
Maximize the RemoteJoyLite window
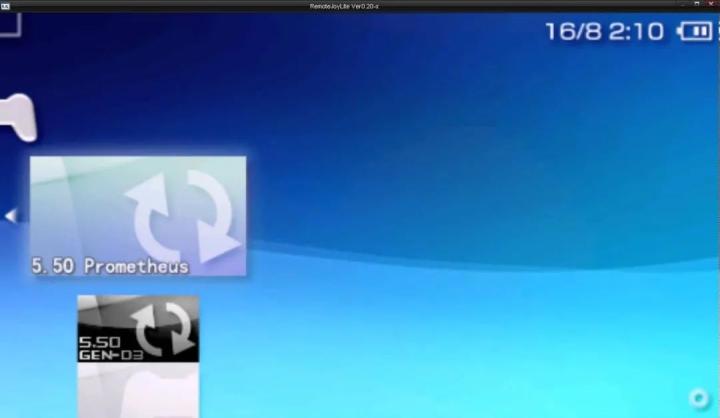point(697,6)
